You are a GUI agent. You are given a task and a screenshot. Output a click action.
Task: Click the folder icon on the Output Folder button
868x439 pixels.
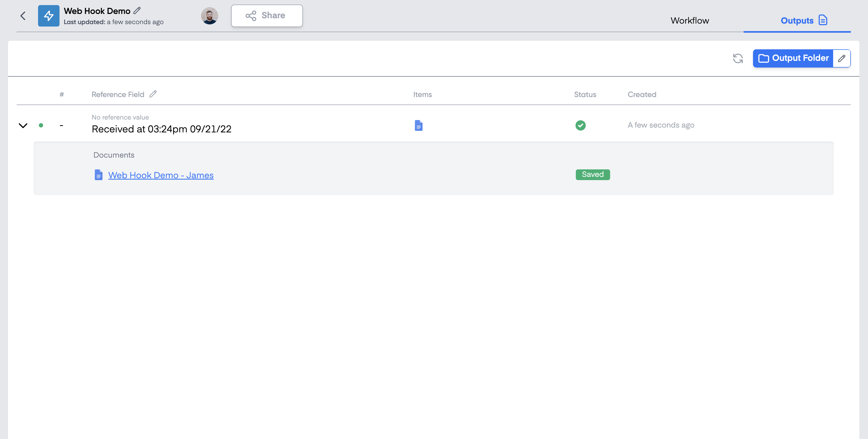pyautogui.click(x=764, y=58)
